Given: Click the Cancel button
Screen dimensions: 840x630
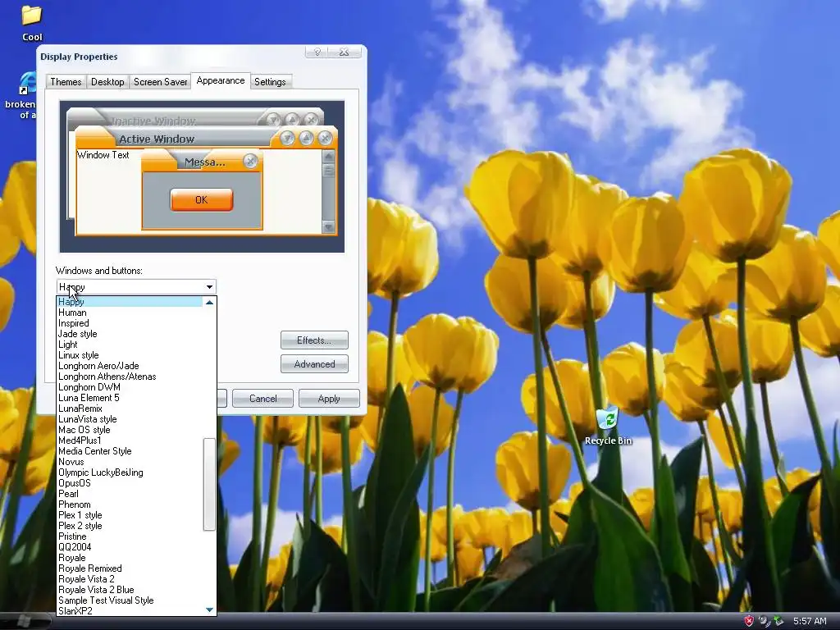Looking at the screenshot, I should pos(262,399).
